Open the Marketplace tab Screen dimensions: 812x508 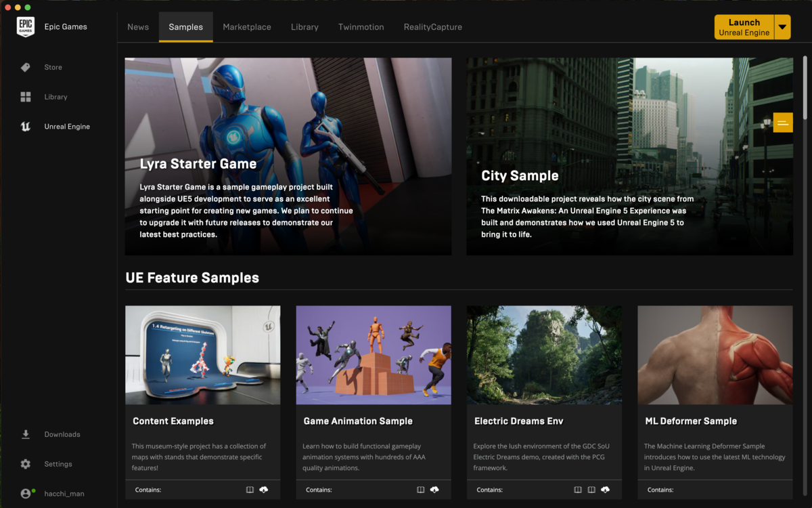247,27
